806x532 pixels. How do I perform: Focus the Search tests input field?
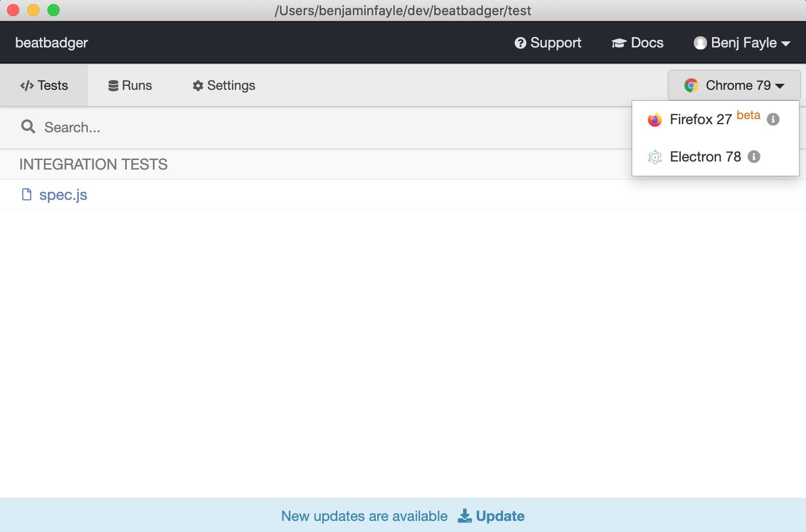click(x=323, y=127)
